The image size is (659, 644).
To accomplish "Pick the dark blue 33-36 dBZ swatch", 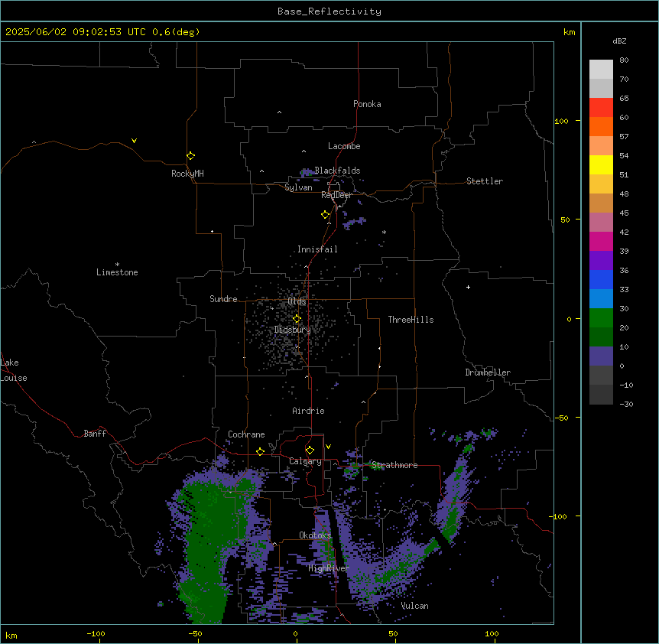I will pyautogui.click(x=601, y=279).
